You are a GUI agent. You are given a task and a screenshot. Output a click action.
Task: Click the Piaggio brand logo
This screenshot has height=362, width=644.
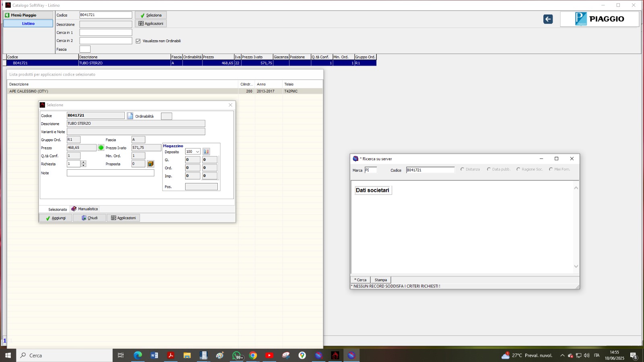pos(599,19)
